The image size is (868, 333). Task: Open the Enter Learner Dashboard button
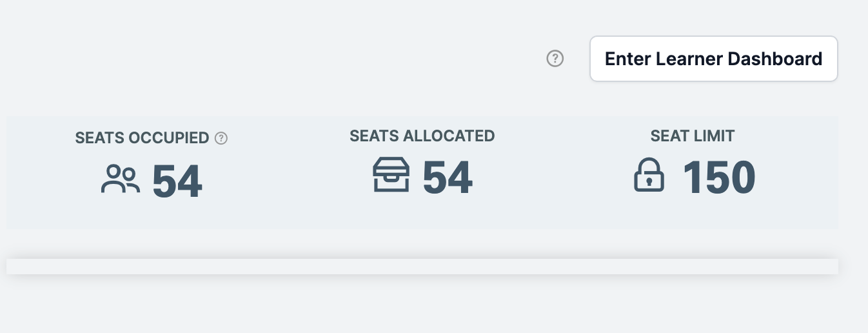(x=714, y=59)
